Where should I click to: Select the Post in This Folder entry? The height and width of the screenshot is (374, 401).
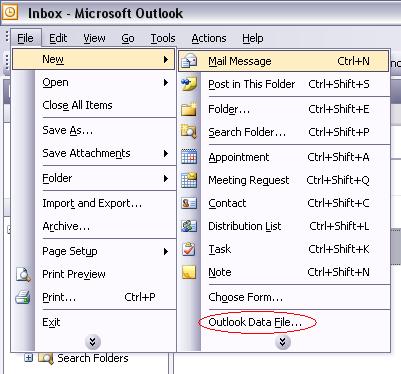click(284, 84)
